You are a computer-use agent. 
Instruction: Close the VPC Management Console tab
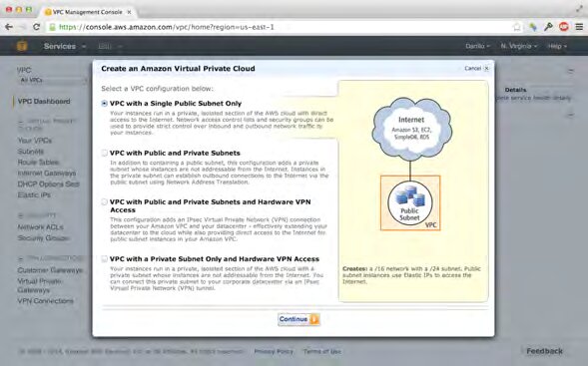point(129,12)
